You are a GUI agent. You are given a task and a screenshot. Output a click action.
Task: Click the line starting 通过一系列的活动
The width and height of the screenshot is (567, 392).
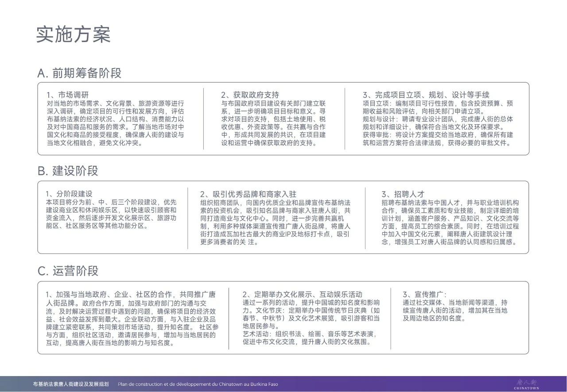point(311,303)
